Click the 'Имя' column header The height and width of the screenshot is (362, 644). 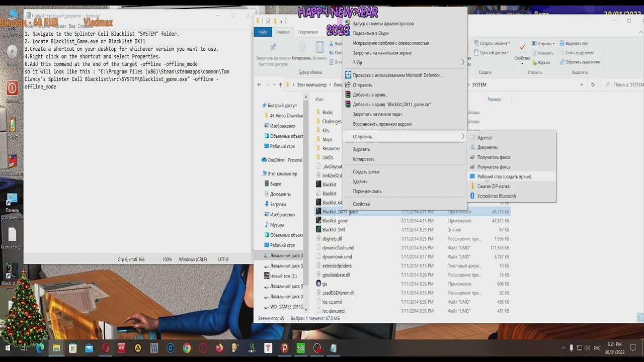pyautogui.click(x=319, y=100)
